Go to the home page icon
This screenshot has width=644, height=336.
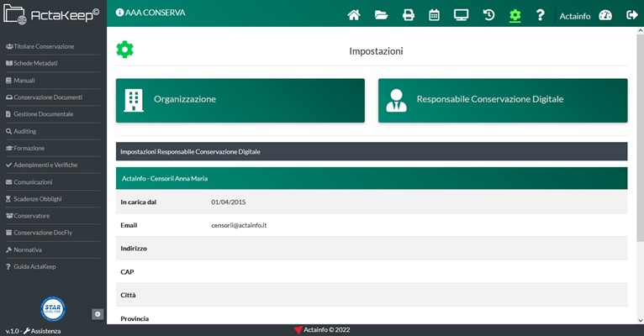tap(354, 14)
